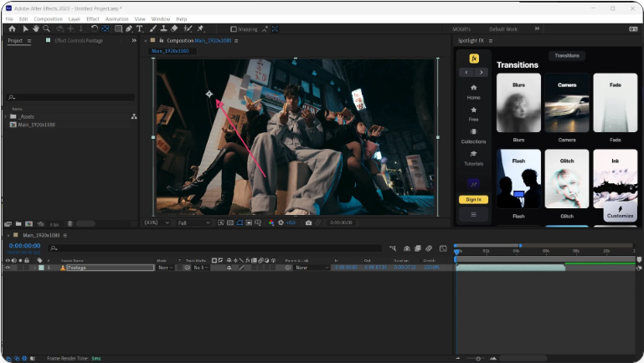Delete selected item with trash icon
The width and height of the screenshot is (644, 363).
[70, 224]
